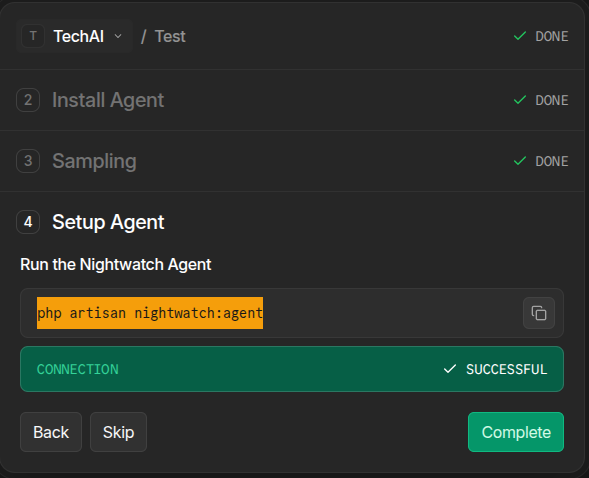Finish setup with the Complete button
This screenshot has width=589, height=478.
(516, 432)
